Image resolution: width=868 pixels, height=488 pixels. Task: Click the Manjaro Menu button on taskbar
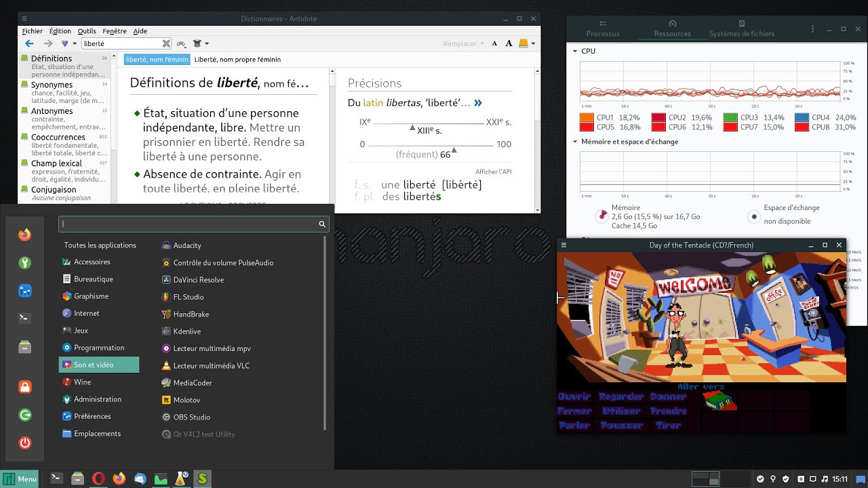pyautogui.click(x=20, y=479)
